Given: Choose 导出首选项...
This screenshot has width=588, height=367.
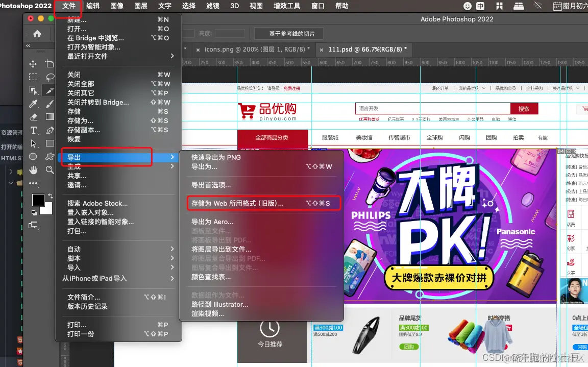Looking at the screenshot, I should tap(261, 185).
